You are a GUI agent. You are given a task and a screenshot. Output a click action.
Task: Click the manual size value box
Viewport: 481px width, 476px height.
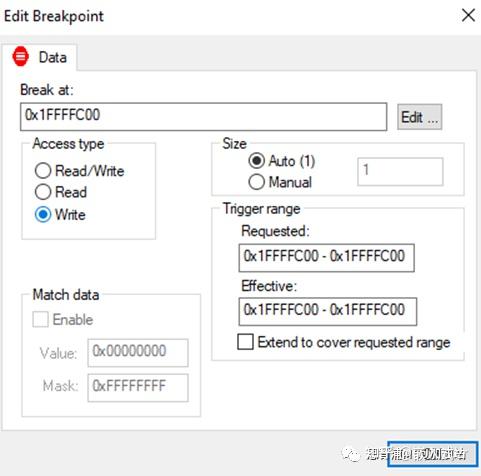tap(400, 172)
